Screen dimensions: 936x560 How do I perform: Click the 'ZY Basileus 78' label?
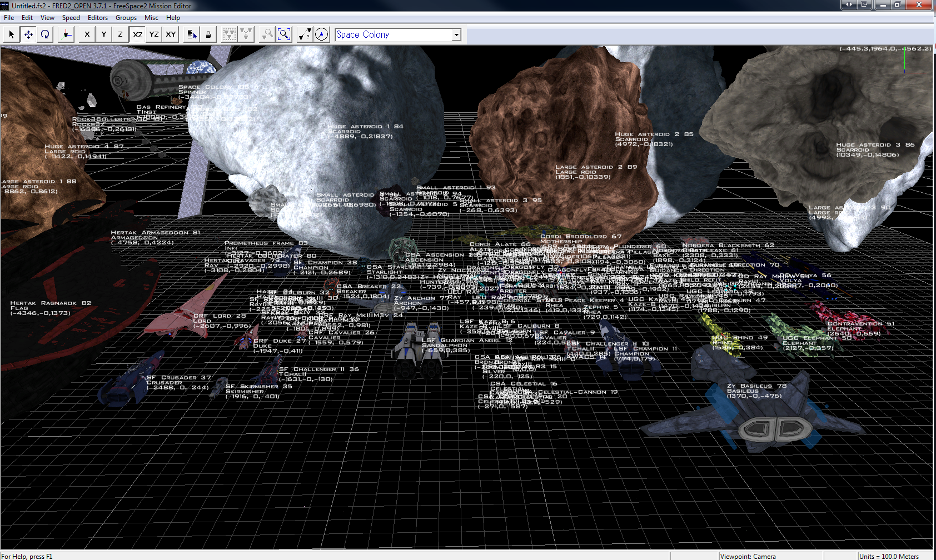[756, 386]
